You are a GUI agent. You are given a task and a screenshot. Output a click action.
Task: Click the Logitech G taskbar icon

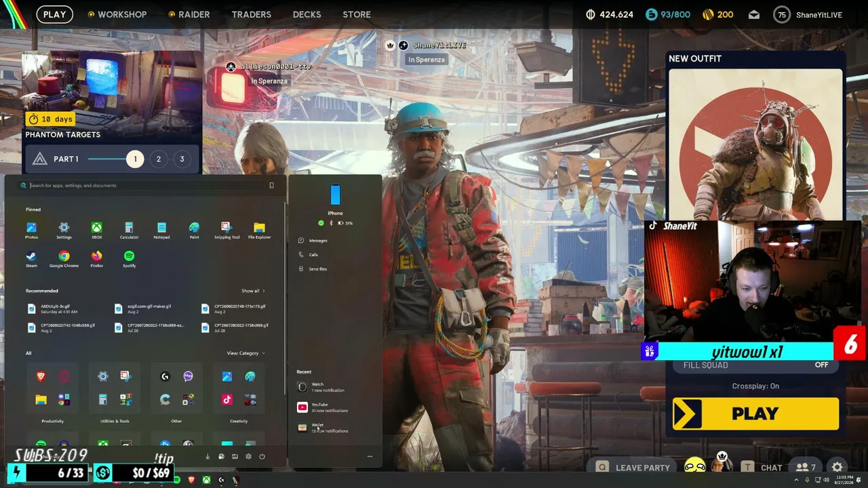221,480
